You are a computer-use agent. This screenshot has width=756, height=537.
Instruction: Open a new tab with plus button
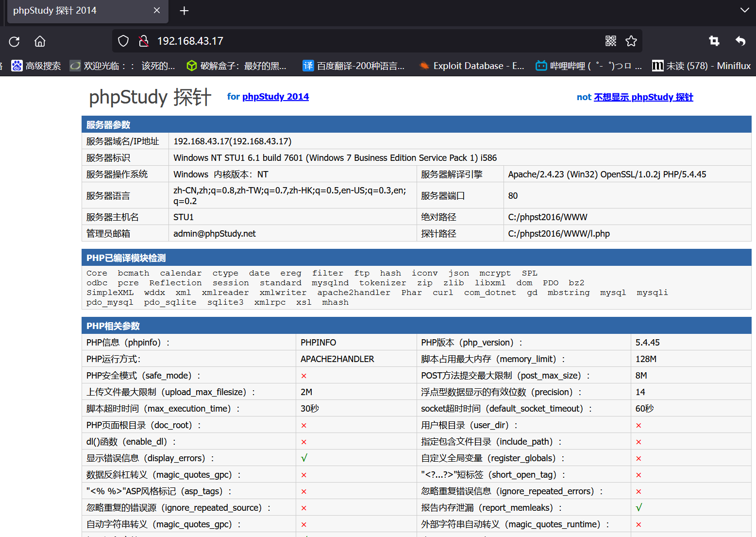[x=184, y=11]
